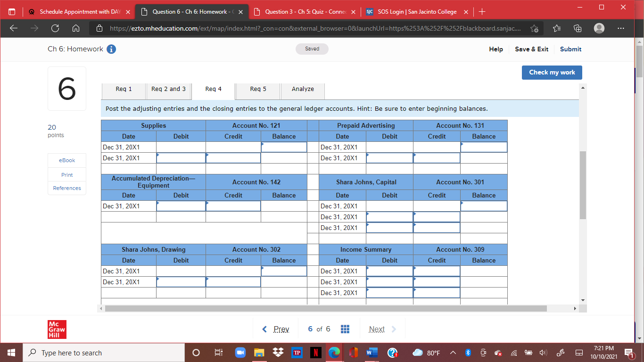Open the Favorites list icon
The image size is (644, 362).
(556, 29)
